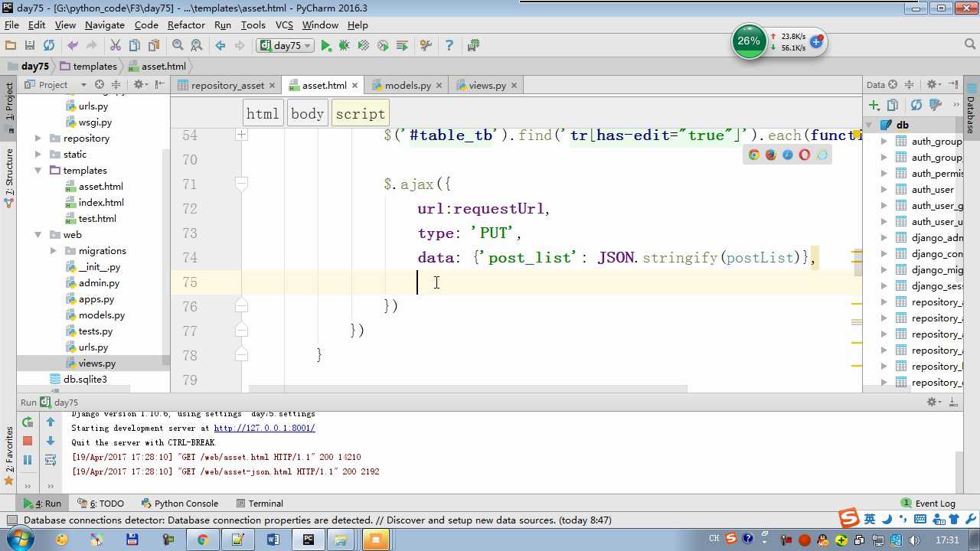
Task: Click the down arrow in Run panel
Action: click(x=51, y=441)
